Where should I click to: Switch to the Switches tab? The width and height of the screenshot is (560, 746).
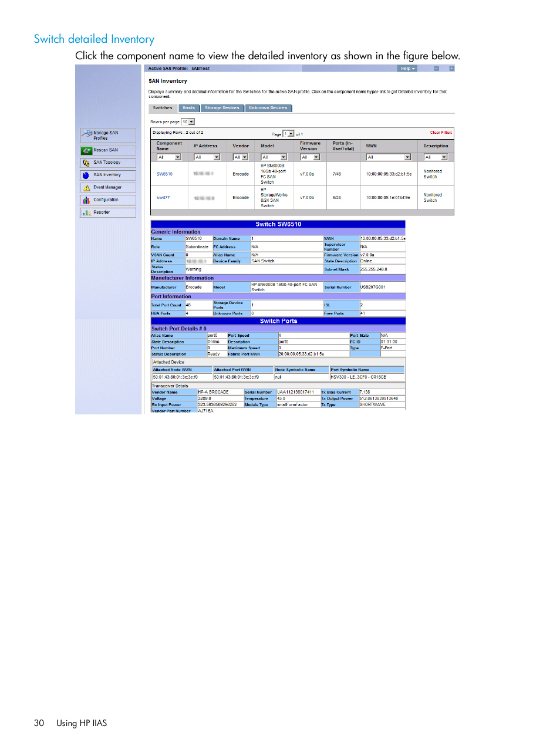[x=163, y=108]
